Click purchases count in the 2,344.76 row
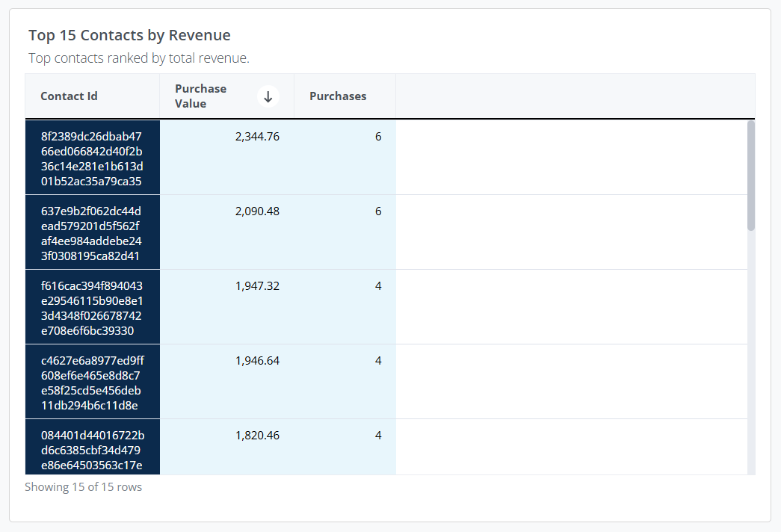The width and height of the screenshot is (781, 532). coord(378,137)
